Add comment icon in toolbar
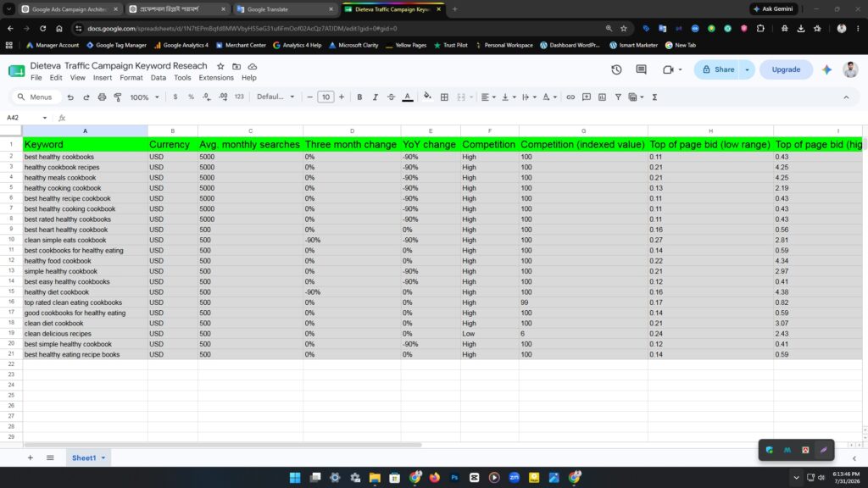The height and width of the screenshot is (488, 868). (587, 97)
